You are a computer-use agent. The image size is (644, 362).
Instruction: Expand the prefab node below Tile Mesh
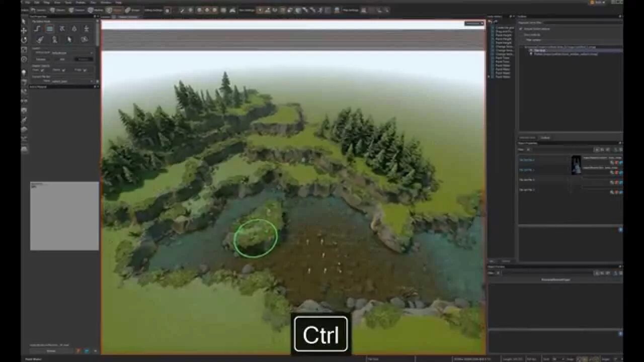coord(531,54)
